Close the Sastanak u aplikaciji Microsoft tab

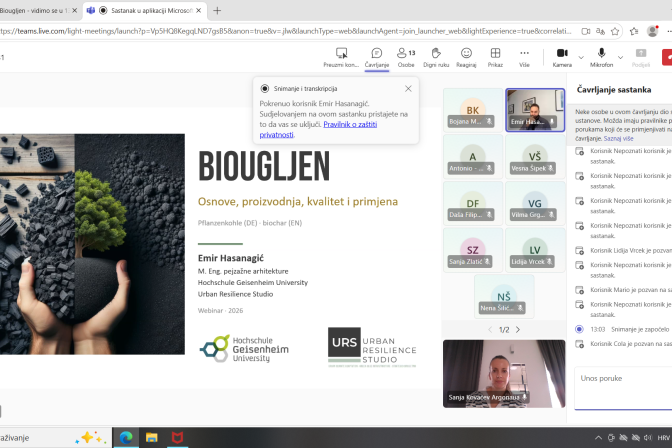pos(198,10)
